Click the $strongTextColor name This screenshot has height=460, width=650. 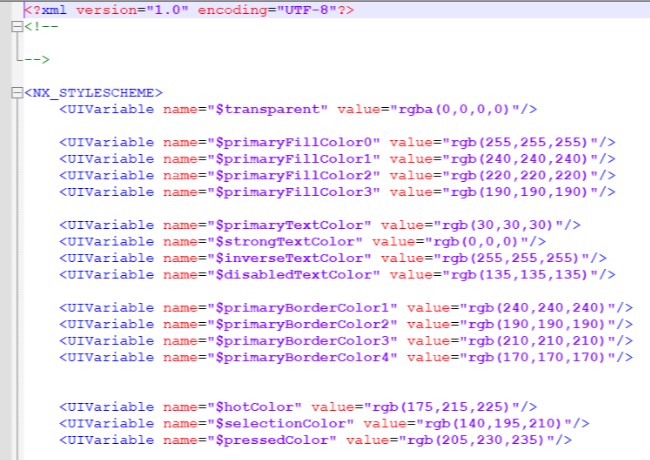pyautogui.click(x=289, y=242)
